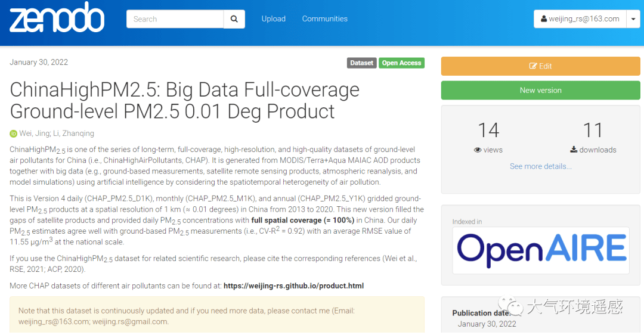644x335 pixels.
Task: Click the Zenodo logo
Action: coord(57,18)
